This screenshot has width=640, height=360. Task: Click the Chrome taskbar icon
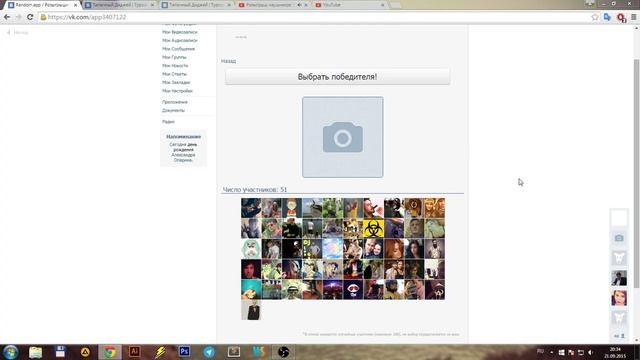click(x=110, y=352)
